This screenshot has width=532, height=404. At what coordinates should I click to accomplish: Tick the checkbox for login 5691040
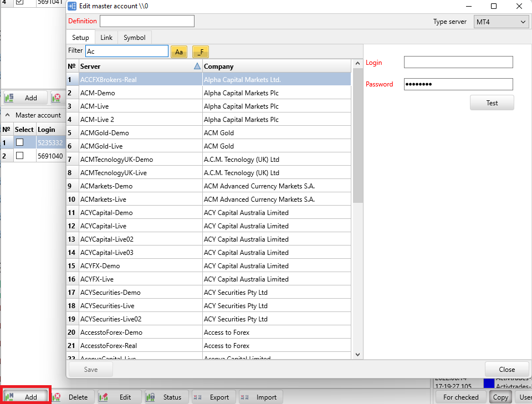tap(20, 155)
